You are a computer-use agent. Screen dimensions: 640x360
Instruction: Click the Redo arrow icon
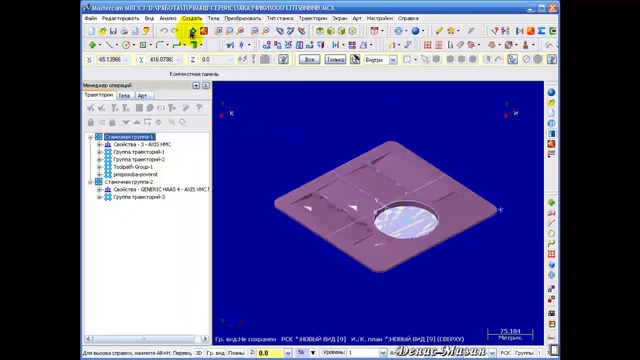(x=175, y=31)
